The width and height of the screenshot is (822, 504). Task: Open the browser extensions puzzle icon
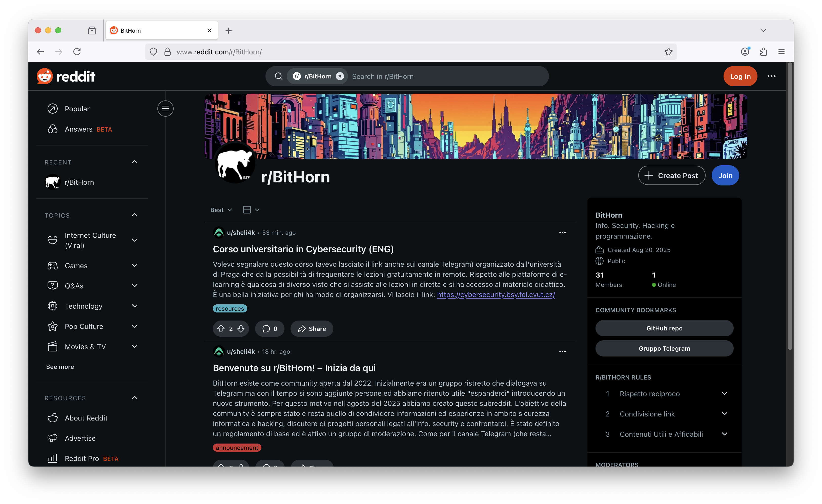pyautogui.click(x=763, y=52)
